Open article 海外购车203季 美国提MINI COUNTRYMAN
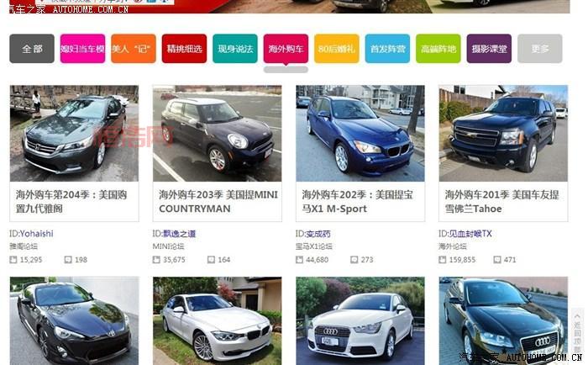This screenshot has width=588, height=365. [x=218, y=202]
